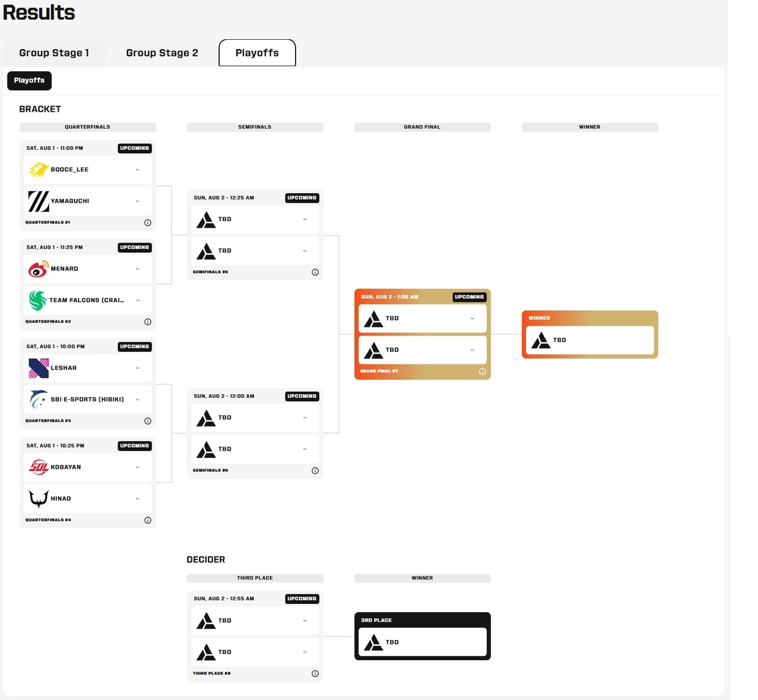Click the black Playoffs pill button
The width and height of the screenshot is (758, 700).
(29, 80)
